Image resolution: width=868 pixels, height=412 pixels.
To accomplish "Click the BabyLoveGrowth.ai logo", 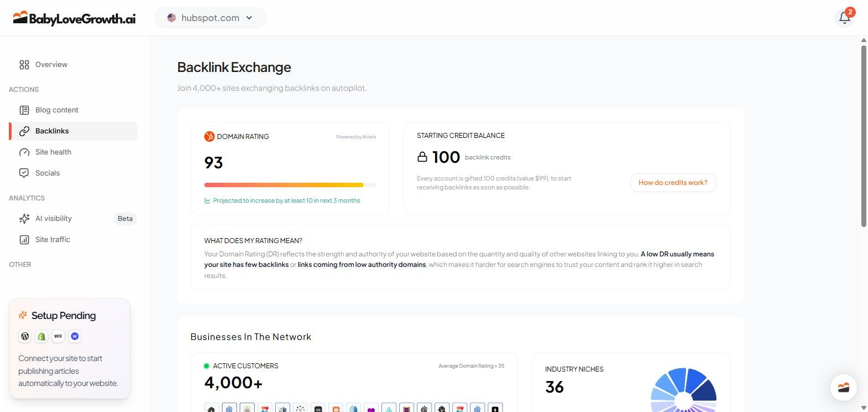I will tap(74, 18).
